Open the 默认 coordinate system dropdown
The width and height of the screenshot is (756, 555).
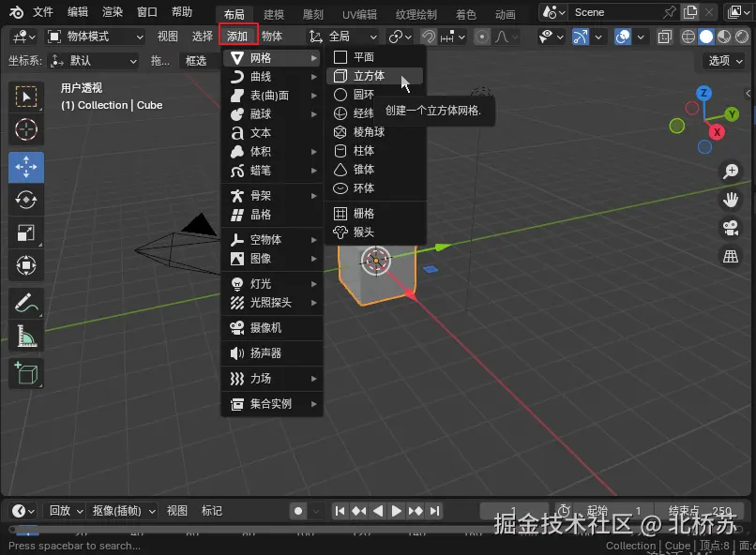click(x=94, y=61)
